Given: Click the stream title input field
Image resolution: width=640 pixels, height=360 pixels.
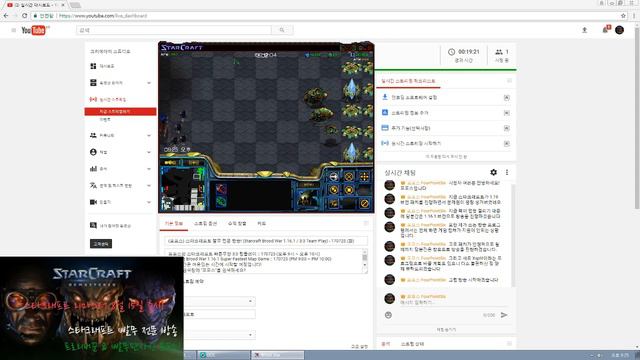Looking at the screenshot, I should (266, 241).
